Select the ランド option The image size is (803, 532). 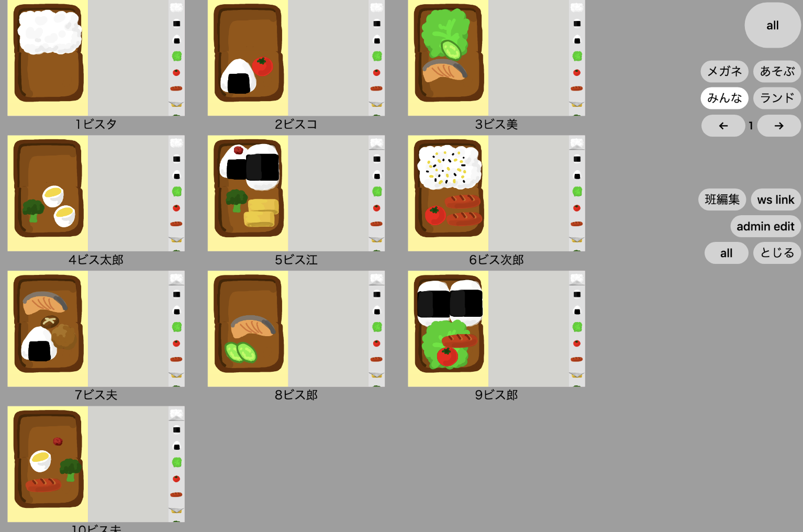click(777, 98)
